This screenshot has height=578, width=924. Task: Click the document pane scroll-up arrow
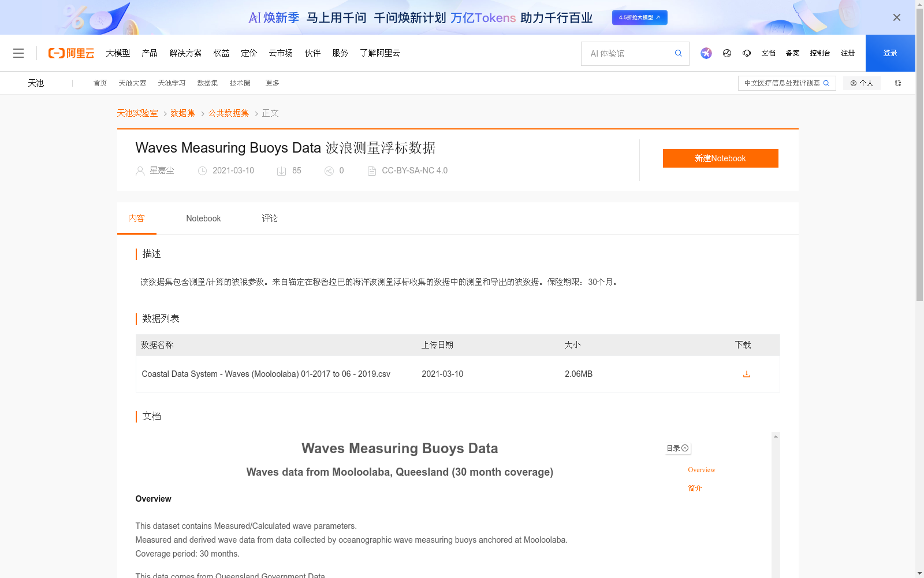coord(776,436)
